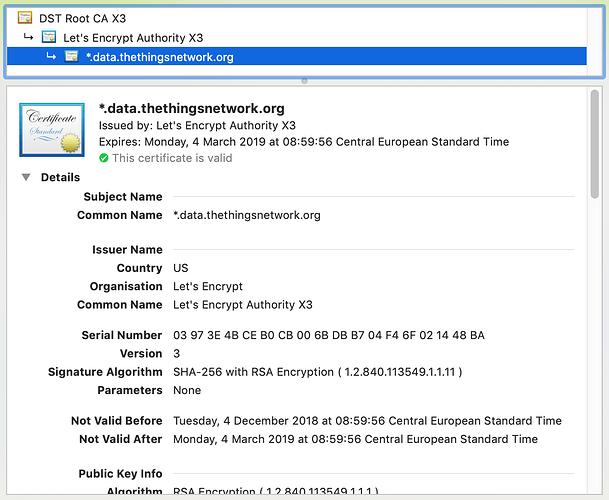The image size is (609, 500).
Task: Click the Organisation value Let's Encrypt
Action: pos(208,286)
